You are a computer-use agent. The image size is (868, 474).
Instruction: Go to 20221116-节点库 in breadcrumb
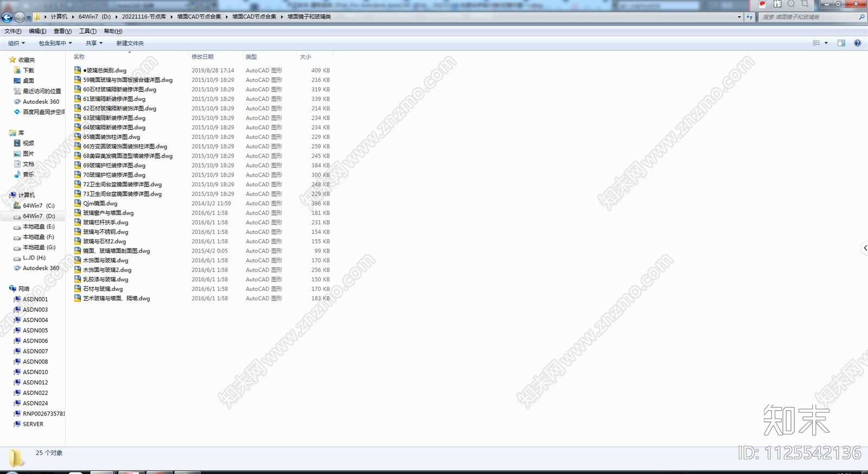[144, 16]
